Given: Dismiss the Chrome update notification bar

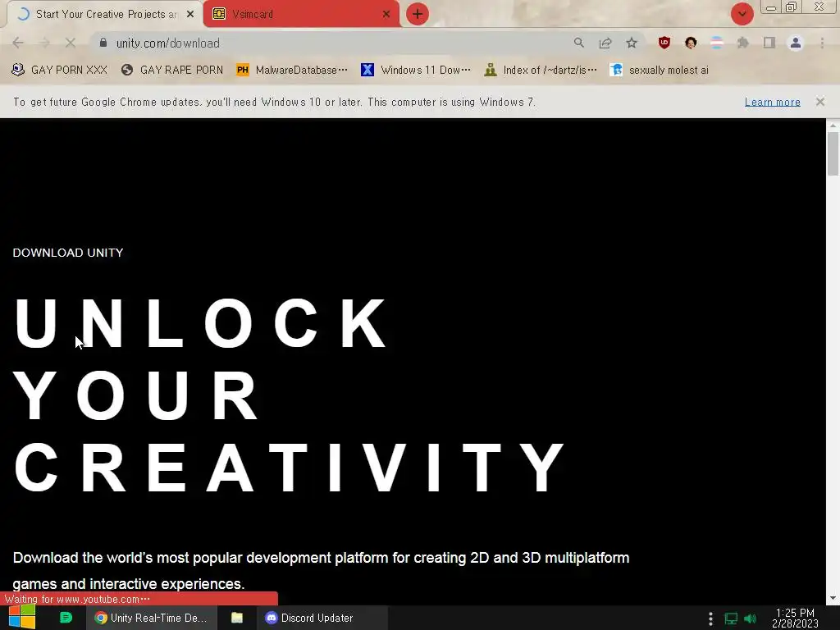Looking at the screenshot, I should tap(820, 102).
